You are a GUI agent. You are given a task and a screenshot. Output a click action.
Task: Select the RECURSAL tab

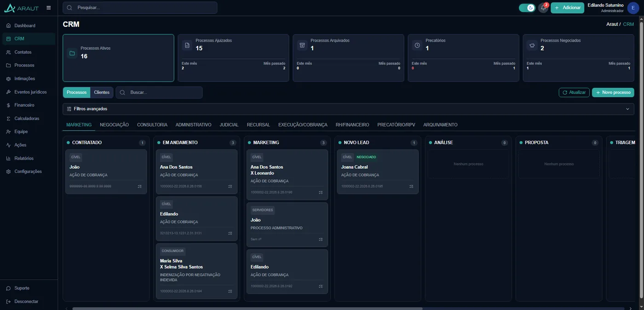[x=259, y=125]
